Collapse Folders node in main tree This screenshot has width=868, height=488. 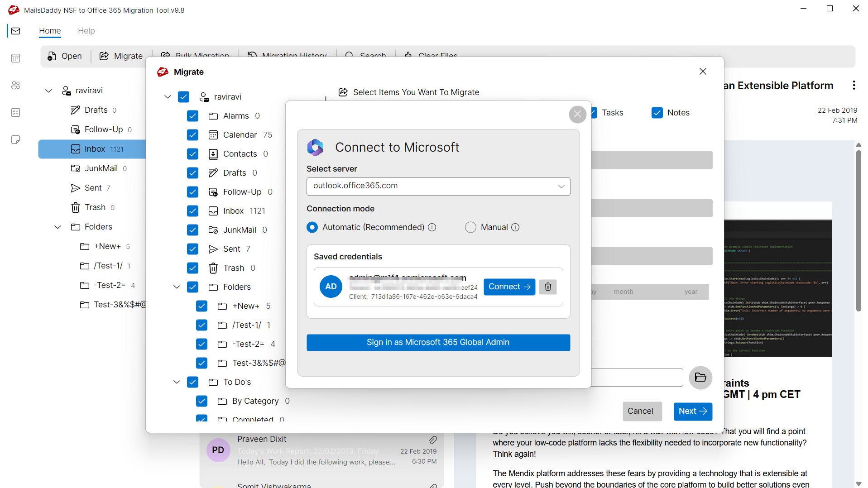coord(58,227)
